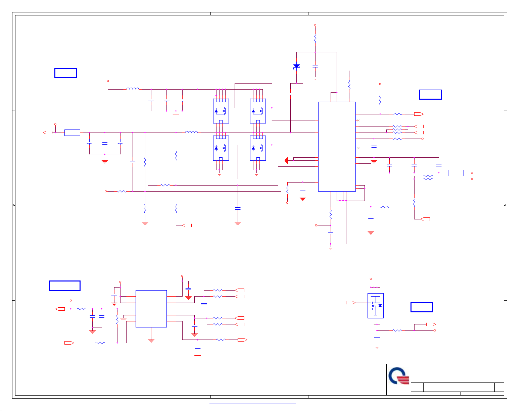Select the inductor between the MOSFET bridge and output

click(x=191, y=132)
